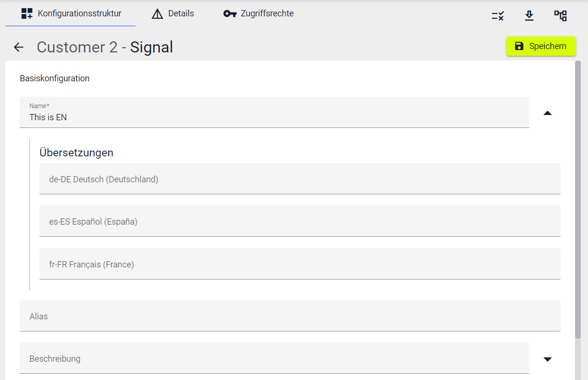Click the download icon in the top bar
Image resolution: width=588 pixels, height=380 pixels.
click(529, 16)
